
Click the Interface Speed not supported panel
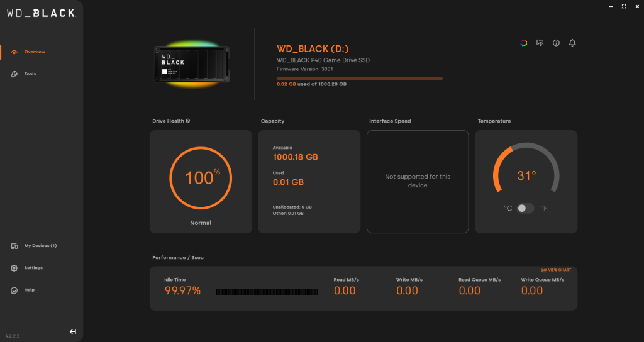coord(418,182)
